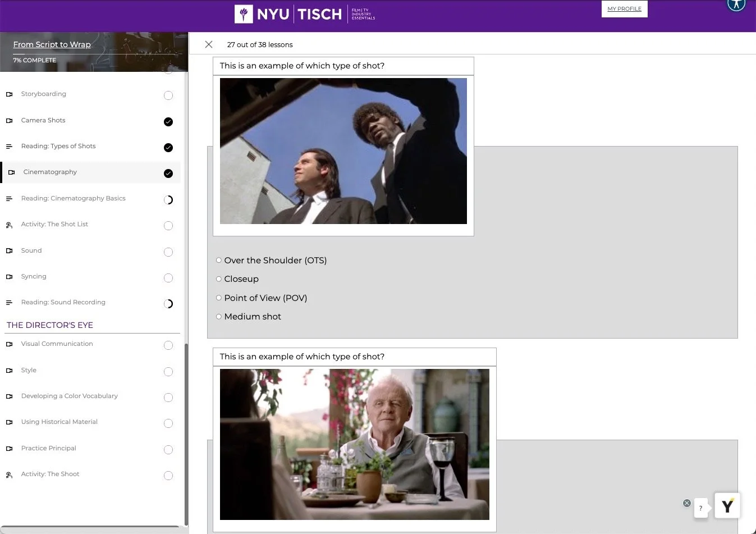756x534 pixels.
Task: Select the Medium shot answer option
Action: coord(219,317)
